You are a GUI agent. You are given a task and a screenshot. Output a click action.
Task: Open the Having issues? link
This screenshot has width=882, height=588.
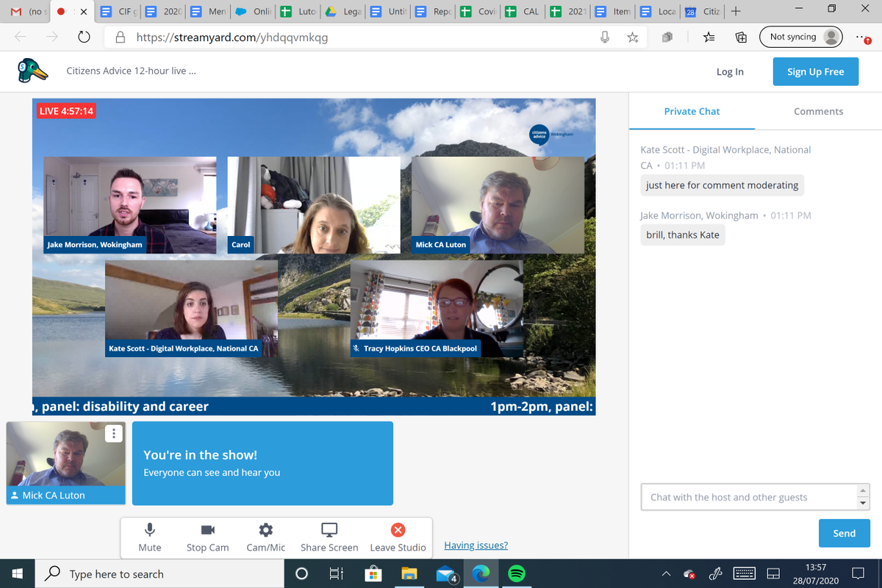pos(476,545)
